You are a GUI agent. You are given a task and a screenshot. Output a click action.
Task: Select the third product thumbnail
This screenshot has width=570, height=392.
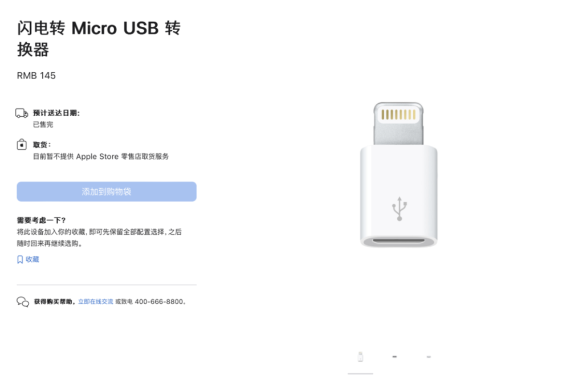pyautogui.click(x=429, y=357)
